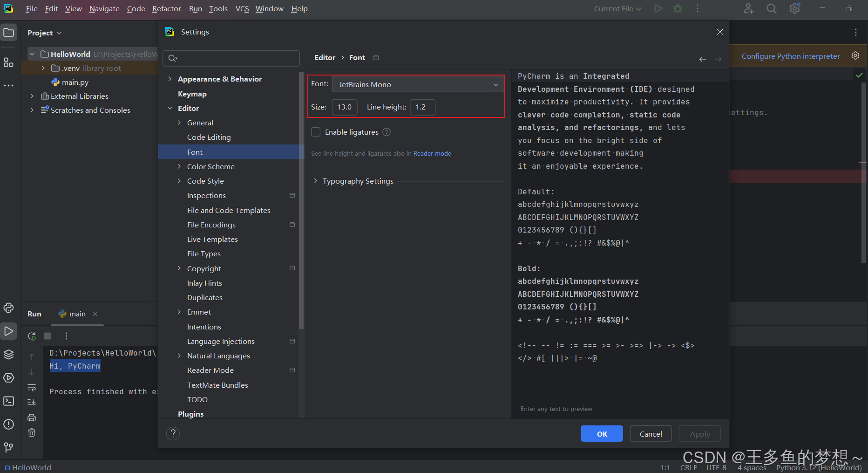
Task: Expand the General settings node
Action: [x=179, y=123]
